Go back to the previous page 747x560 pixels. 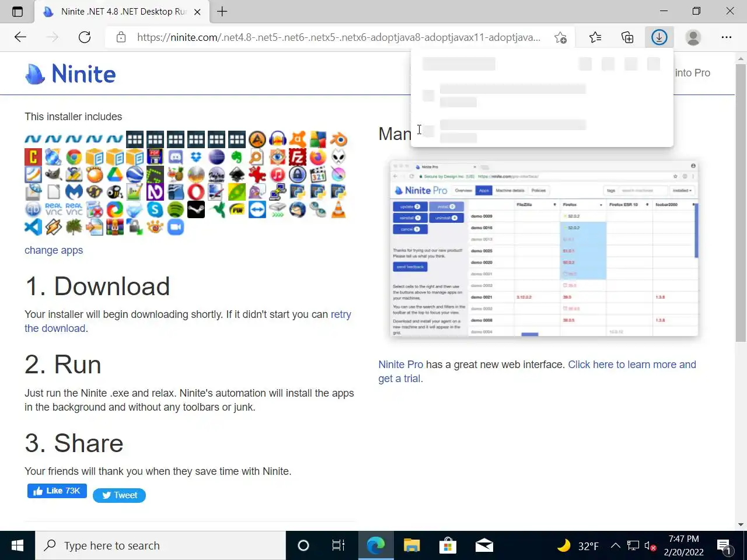(20, 37)
